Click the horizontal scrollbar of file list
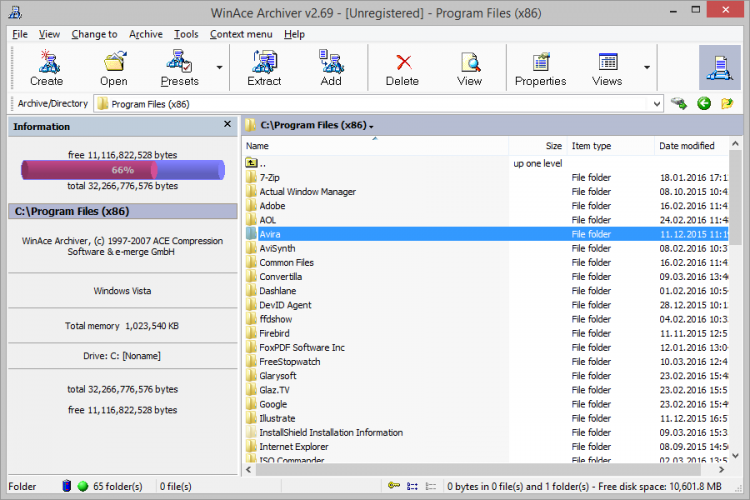Screen dimensions: 750x500 (x=478, y=470)
